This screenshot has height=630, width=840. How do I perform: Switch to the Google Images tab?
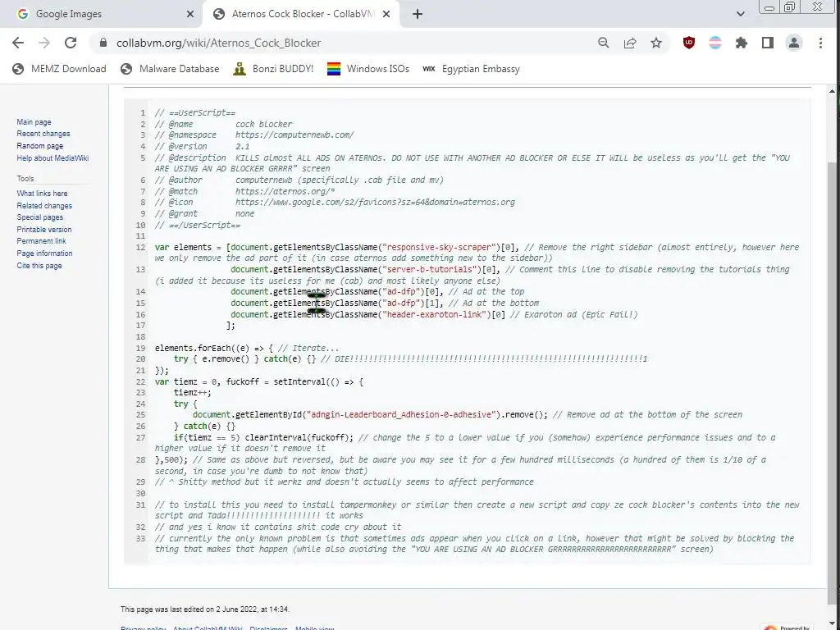(102, 14)
